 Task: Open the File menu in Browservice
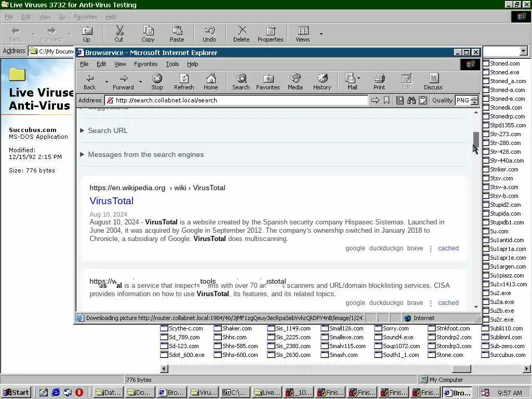[84, 64]
